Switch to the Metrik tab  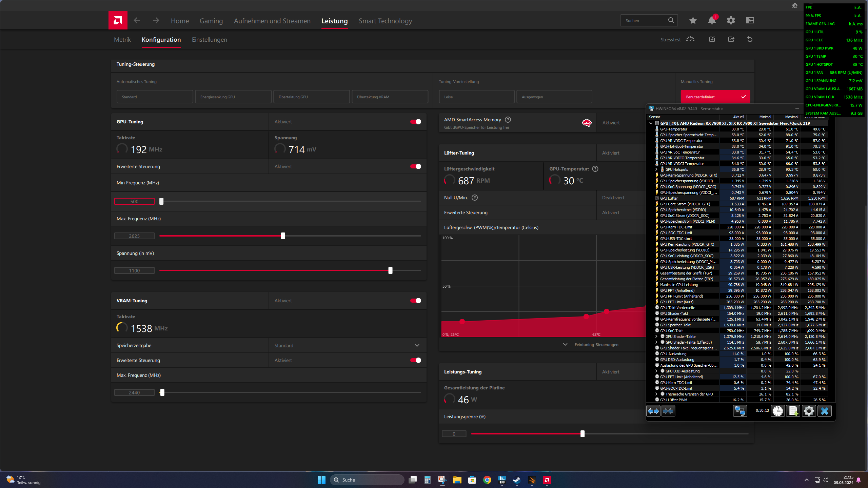click(122, 40)
